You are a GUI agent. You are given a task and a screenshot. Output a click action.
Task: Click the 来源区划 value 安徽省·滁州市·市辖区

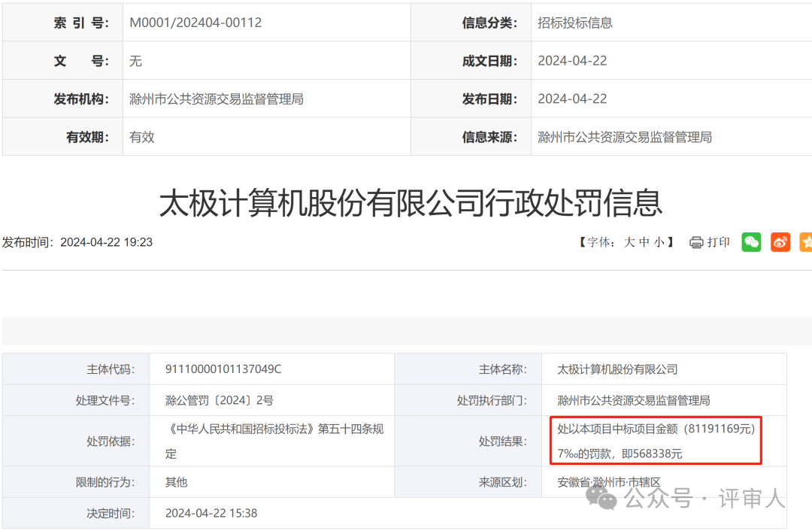(609, 482)
